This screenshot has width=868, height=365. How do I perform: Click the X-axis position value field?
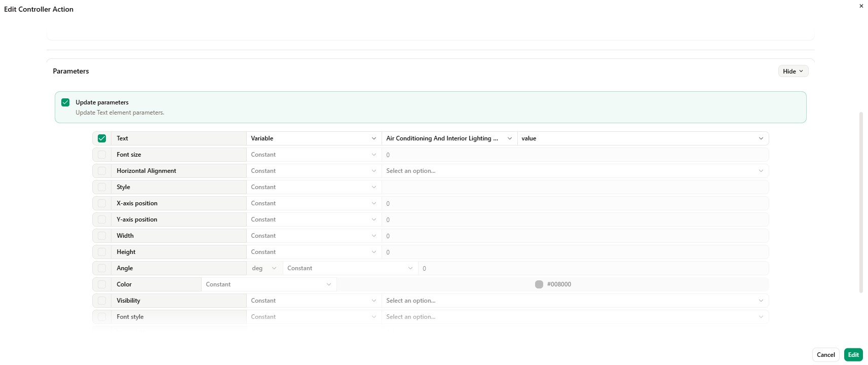click(x=575, y=203)
